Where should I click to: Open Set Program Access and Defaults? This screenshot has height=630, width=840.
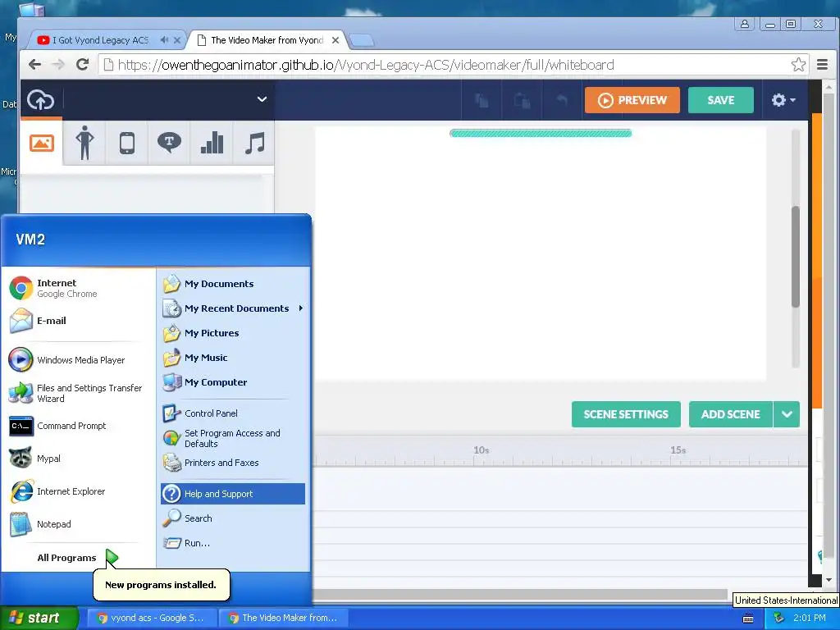pyautogui.click(x=232, y=438)
